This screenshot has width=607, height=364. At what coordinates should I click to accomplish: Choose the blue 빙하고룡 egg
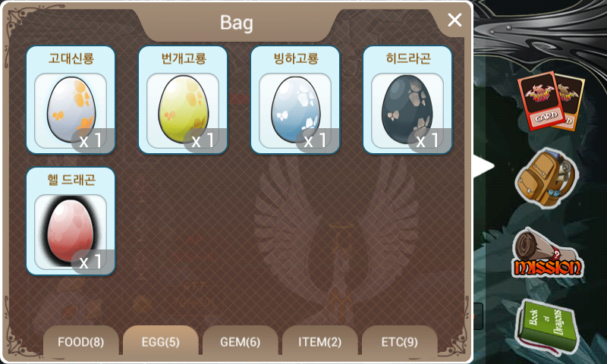pyautogui.click(x=295, y=100)
